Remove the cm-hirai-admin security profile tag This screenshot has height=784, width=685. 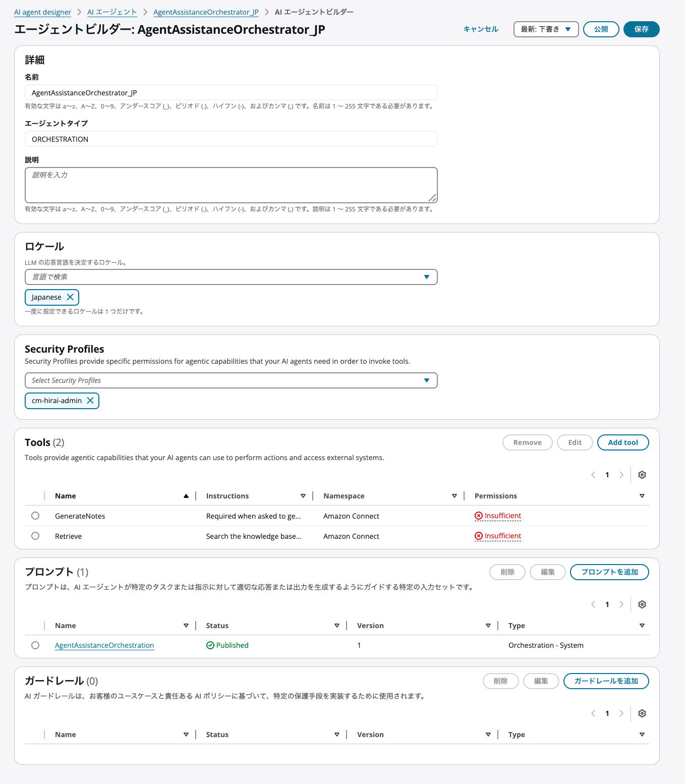90,401
